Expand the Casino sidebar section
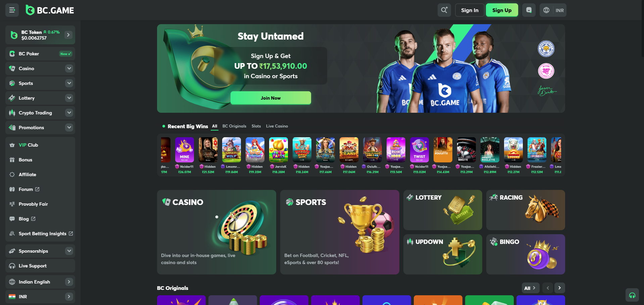The height and width of the screenshot is (305, 644). pos(40,68)
